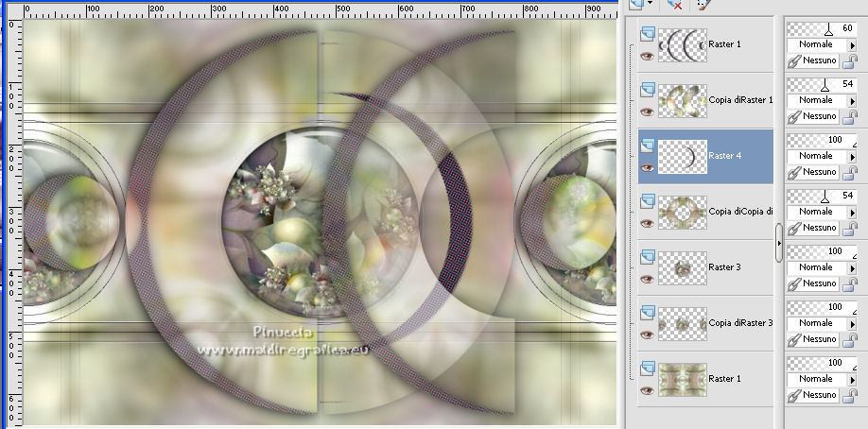Image resolution: width=868 pixels, height=429 pixels.
Task: Toggle the transparency lock for Raster 4
Action: point(849,173)
